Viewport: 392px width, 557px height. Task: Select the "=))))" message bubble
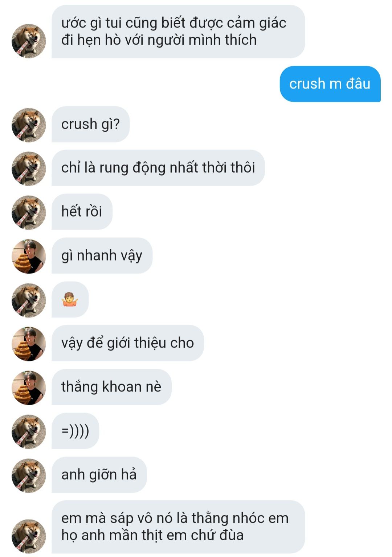75,431
